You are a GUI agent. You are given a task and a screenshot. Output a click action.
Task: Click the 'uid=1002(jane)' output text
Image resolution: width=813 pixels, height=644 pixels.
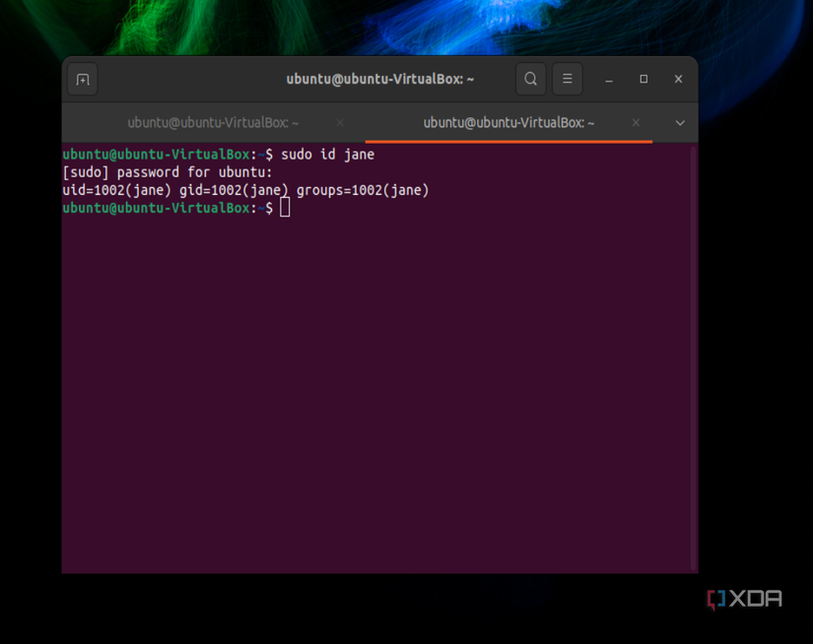116,190
